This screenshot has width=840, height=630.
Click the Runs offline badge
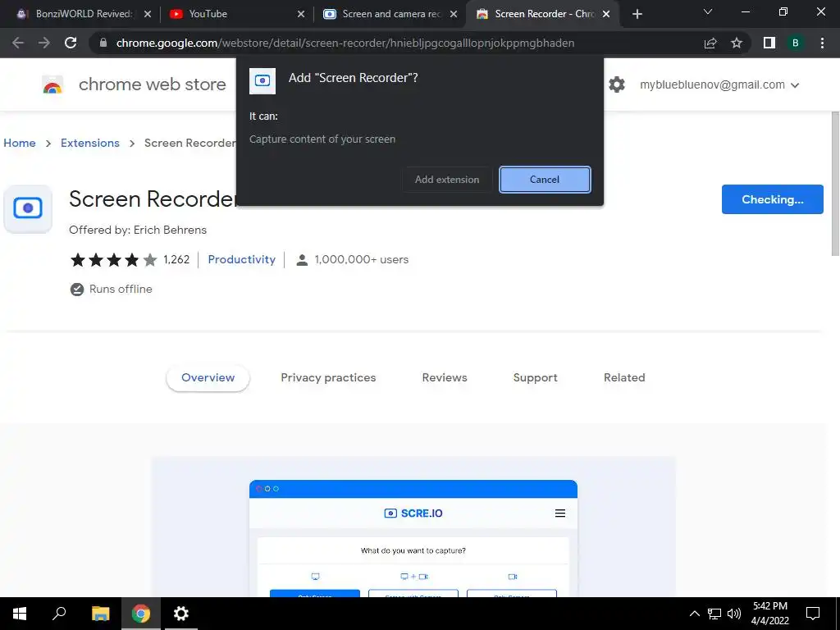112,290
